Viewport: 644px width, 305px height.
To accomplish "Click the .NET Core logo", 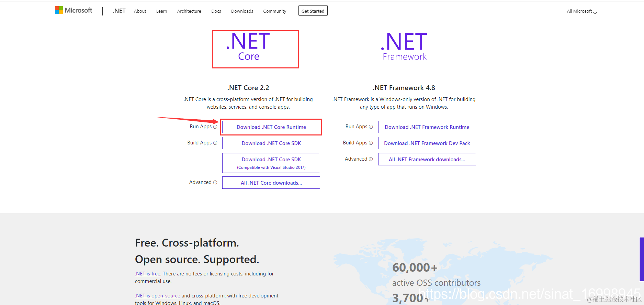I will (x=248, y=47).
